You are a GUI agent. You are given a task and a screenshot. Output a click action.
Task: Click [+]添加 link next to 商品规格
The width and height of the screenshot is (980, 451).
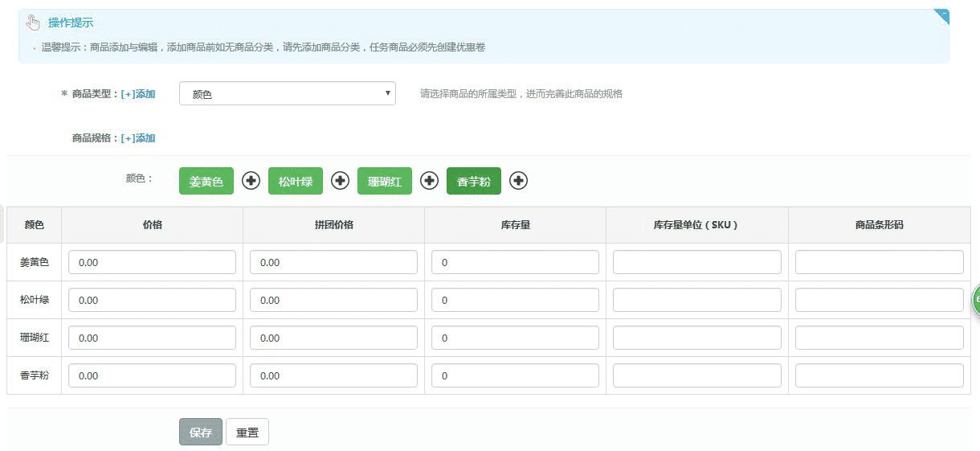point(138,138)
